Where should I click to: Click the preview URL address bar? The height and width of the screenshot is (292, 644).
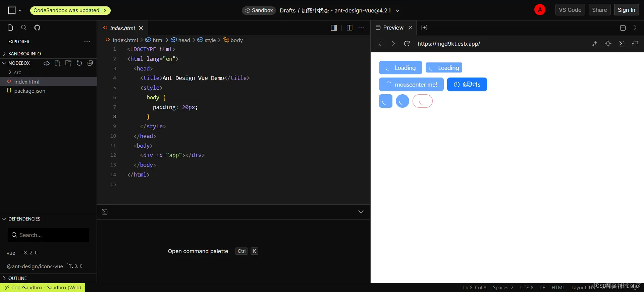pos(448,44)
